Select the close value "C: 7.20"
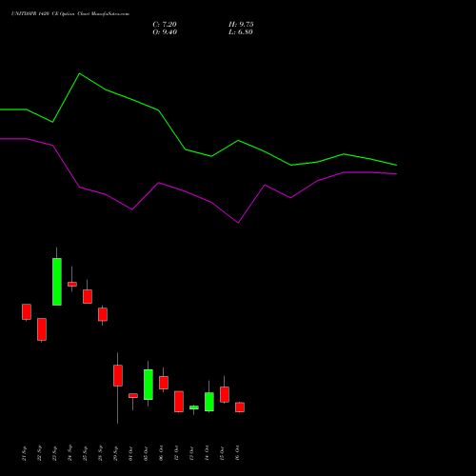The width and height of the screenshot is (476, 476). (x=165, y=25)
